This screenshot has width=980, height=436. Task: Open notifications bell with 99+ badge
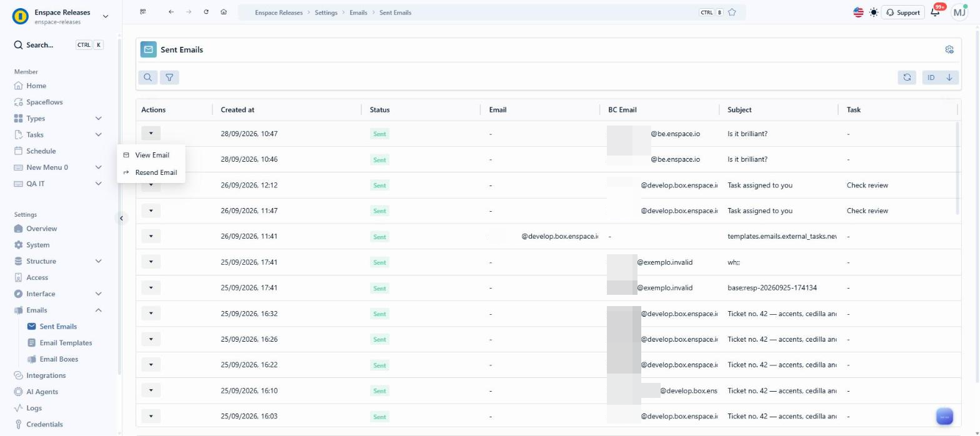click(x=936, y=12)
